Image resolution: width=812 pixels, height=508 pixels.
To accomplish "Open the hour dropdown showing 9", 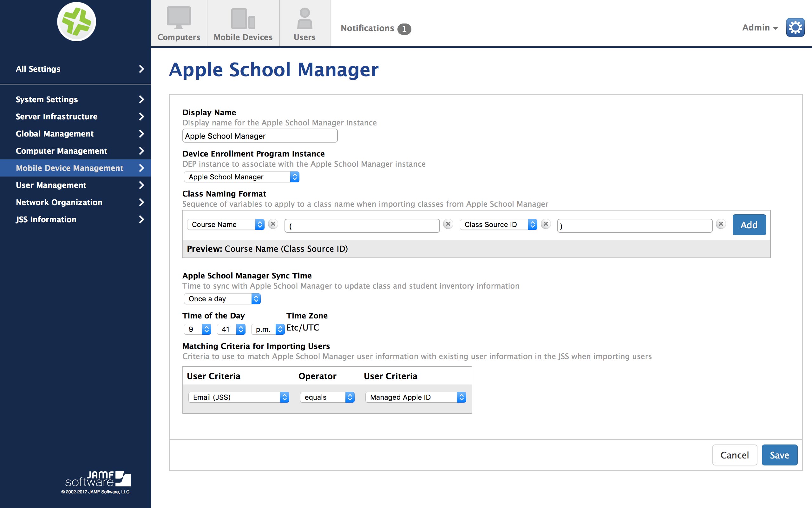I will tap(197, 329).
